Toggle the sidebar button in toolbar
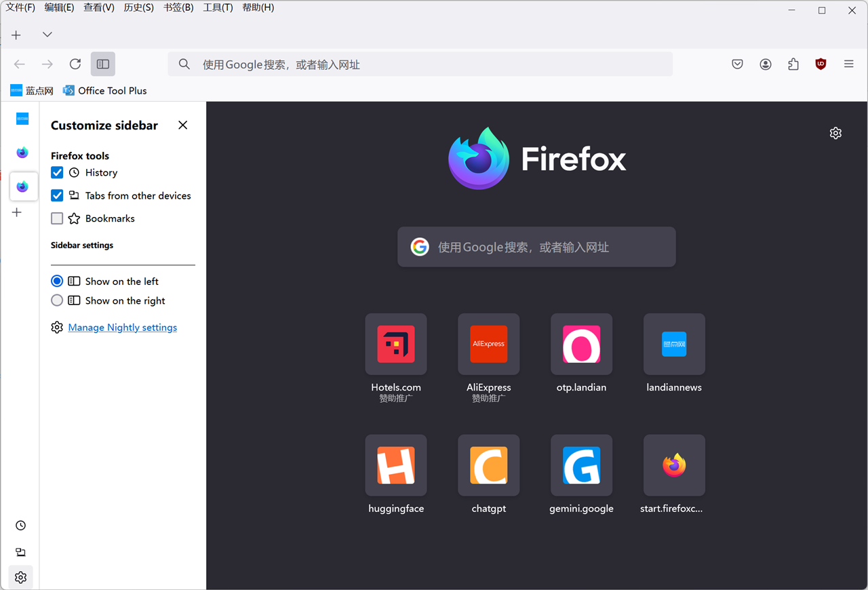The height and width of the screenshot is (590, 868). 103,64
